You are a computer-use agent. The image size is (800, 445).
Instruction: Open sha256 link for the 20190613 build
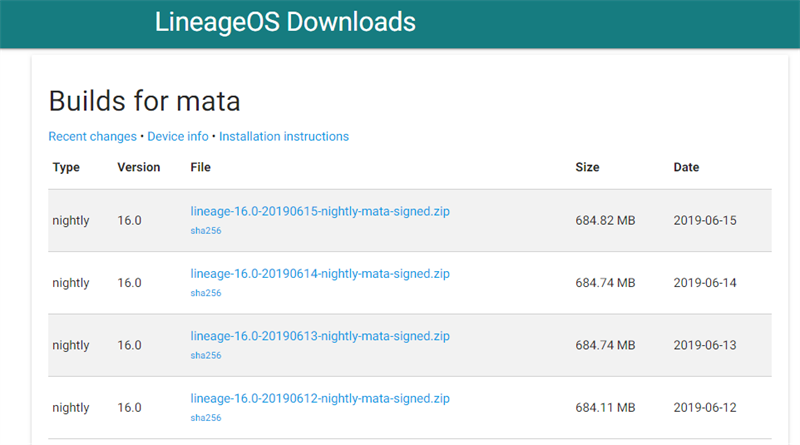coord(205,355)
